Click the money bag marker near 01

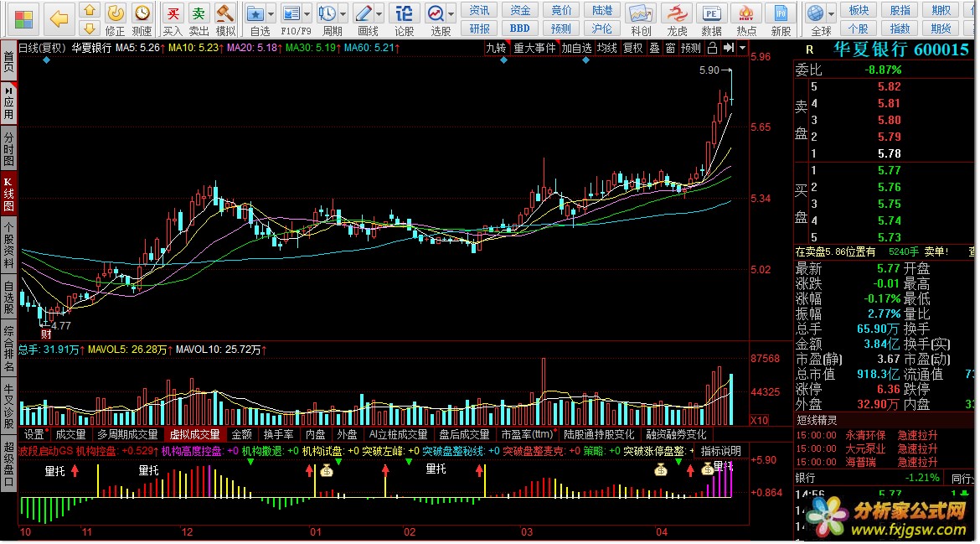[327, 470]
